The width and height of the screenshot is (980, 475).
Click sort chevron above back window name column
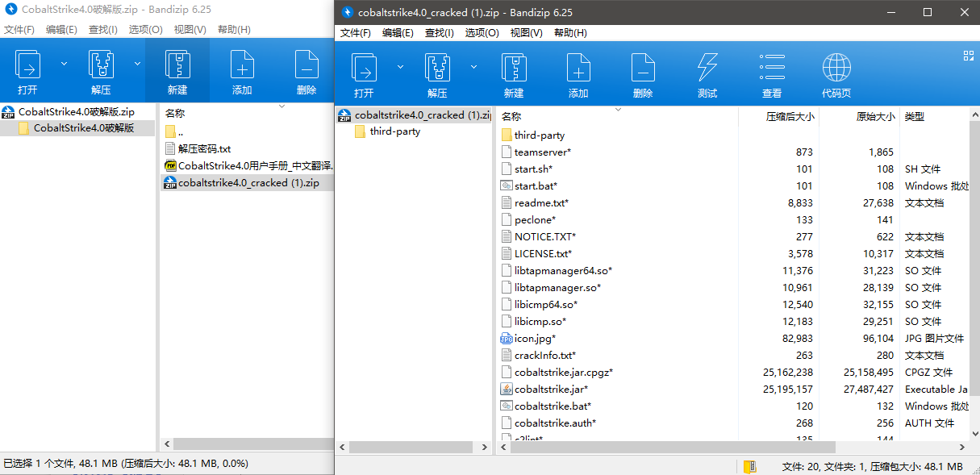click(282, 105)
